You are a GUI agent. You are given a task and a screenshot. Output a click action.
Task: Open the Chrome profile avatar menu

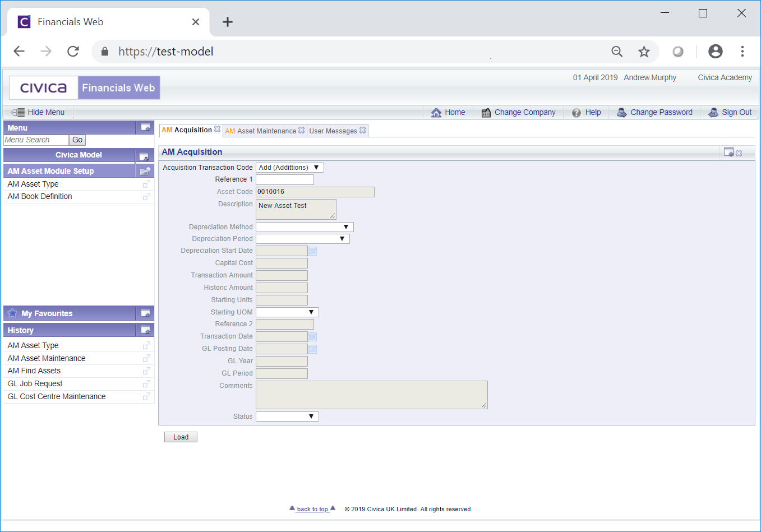tap(716, 52)
